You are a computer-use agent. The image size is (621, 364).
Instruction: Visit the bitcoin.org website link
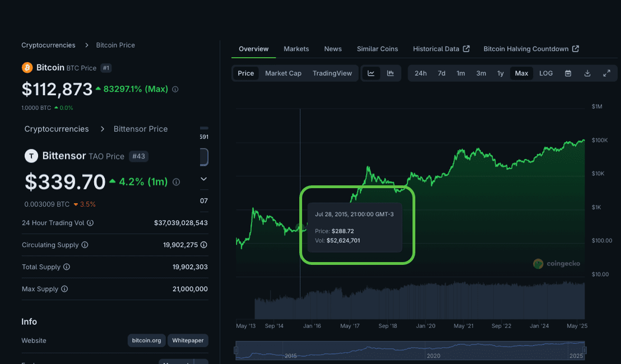coord(146,340)
